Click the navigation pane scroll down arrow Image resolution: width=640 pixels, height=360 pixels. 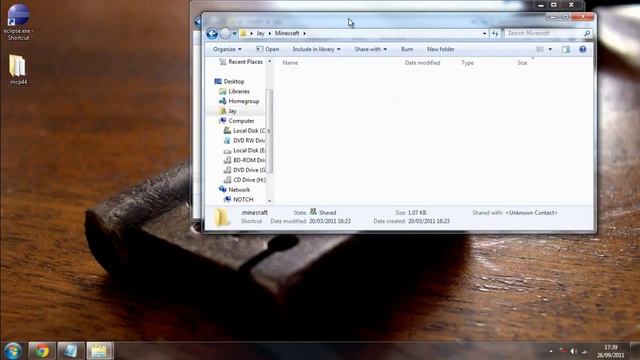269,201
